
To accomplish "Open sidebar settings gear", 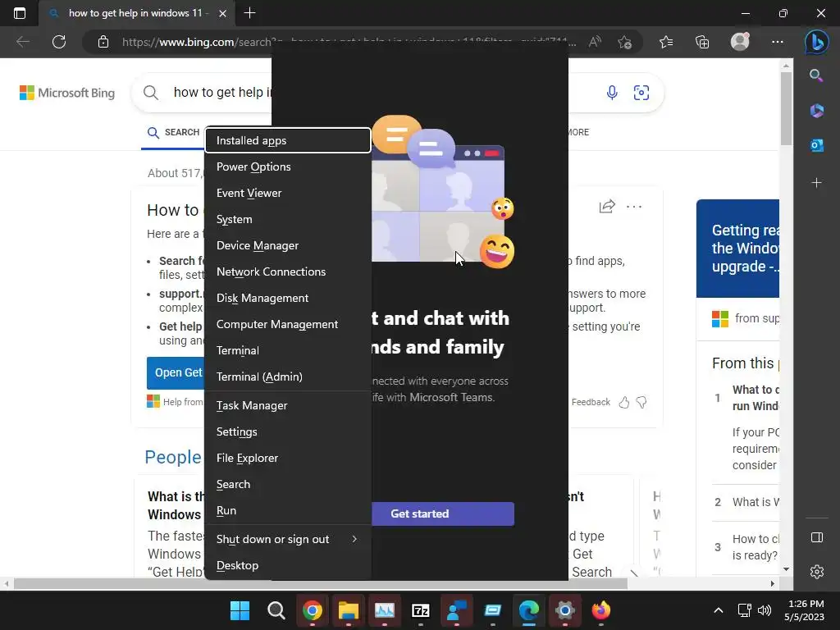I will (816, 572).
